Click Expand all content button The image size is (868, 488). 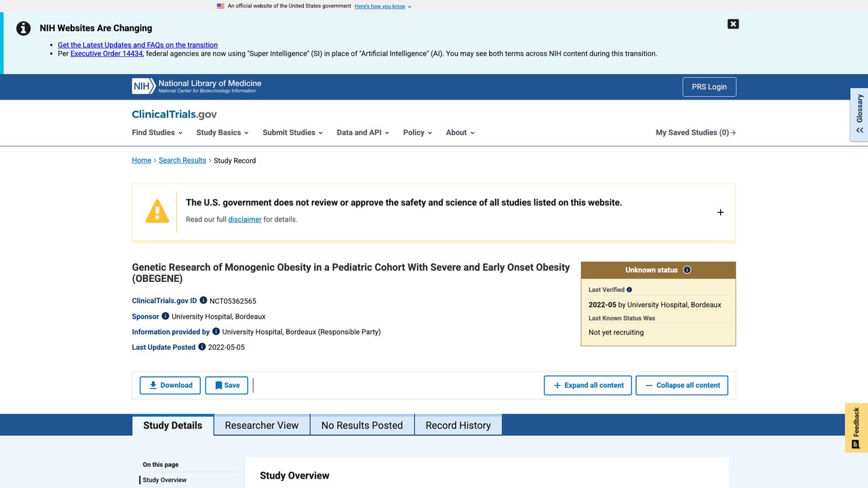coord(588,385)
